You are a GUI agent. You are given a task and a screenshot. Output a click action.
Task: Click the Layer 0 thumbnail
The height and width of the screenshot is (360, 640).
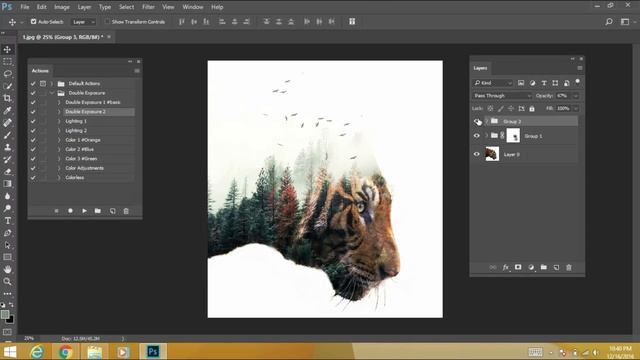(492, 154)
